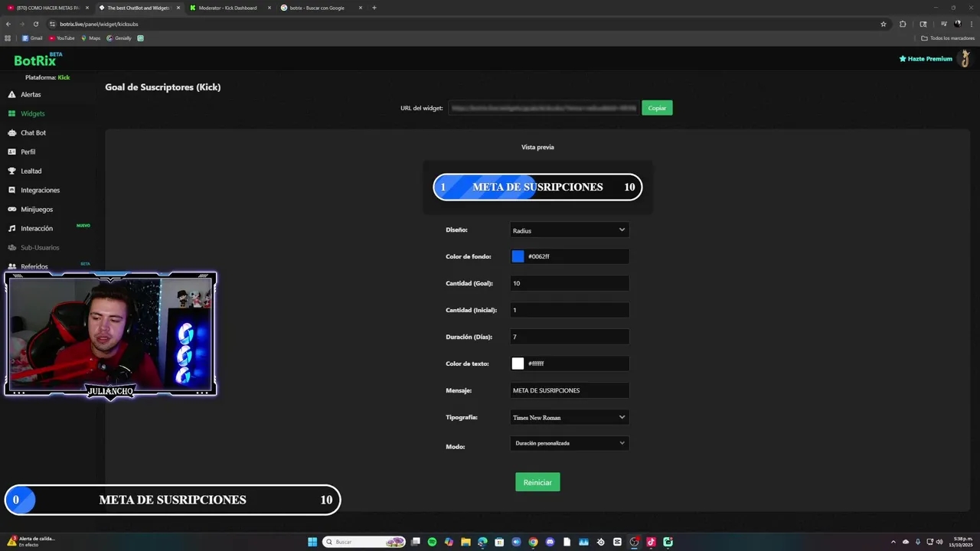Open the Diseño dropdown showing Radius

(x=570, y=230)
